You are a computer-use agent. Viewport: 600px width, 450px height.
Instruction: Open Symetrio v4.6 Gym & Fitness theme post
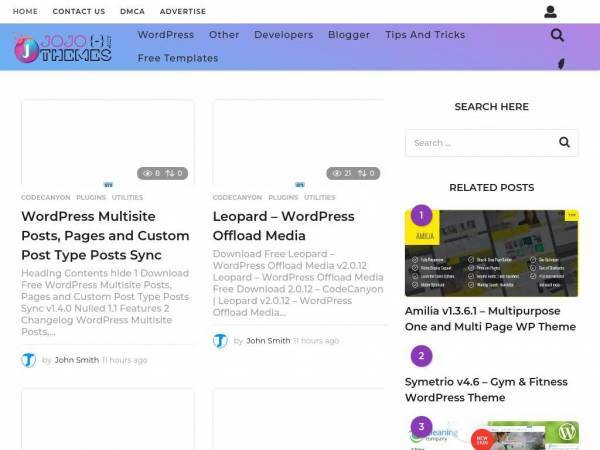[486, 390]
